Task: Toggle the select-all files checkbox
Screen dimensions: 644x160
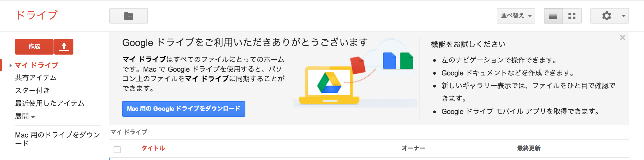Action: point(117,149)
